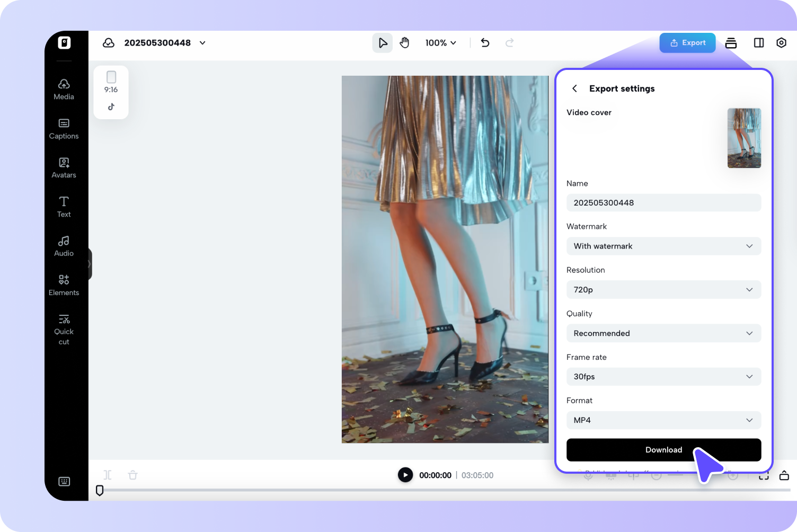Click the 'Export settings' heading

622,88
